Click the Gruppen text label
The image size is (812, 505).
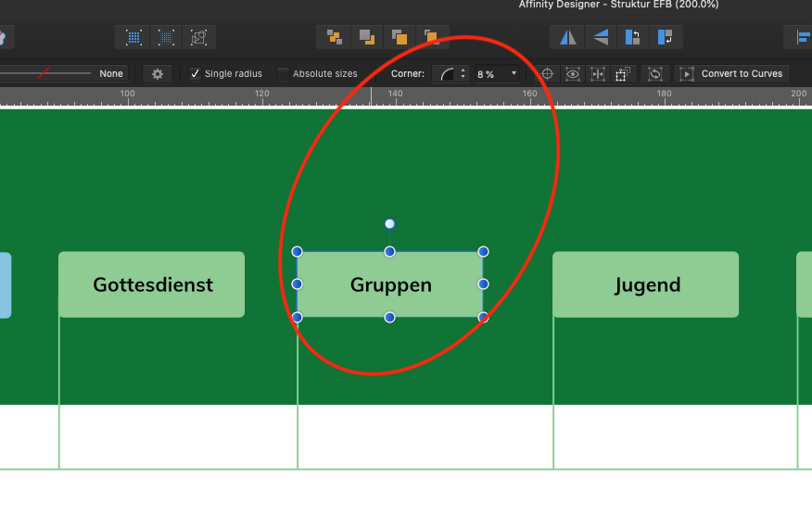tap(391, 284)
